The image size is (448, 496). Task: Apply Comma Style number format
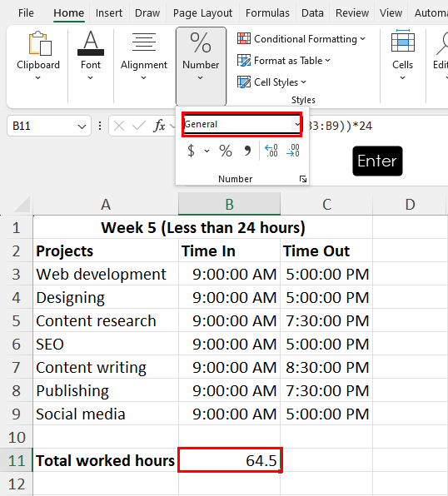coord(247,151)
